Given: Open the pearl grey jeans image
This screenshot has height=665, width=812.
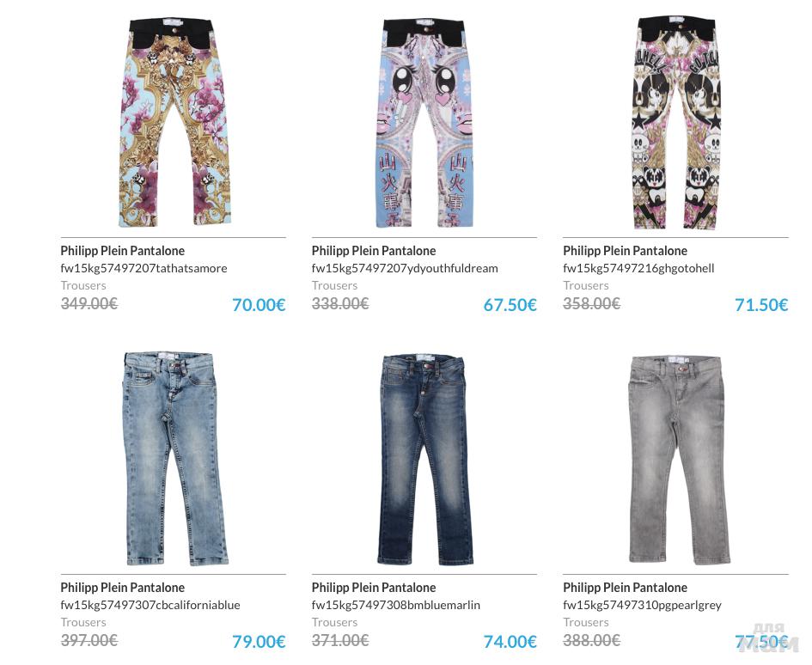Looking at the screenshot, I should pos(675,460).
